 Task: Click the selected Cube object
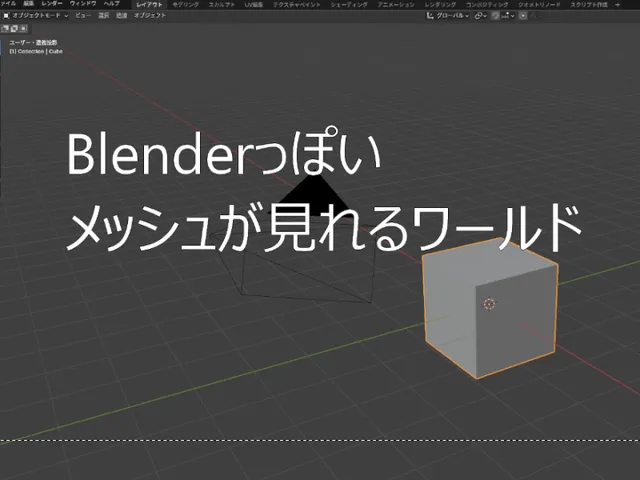point(490,309)
